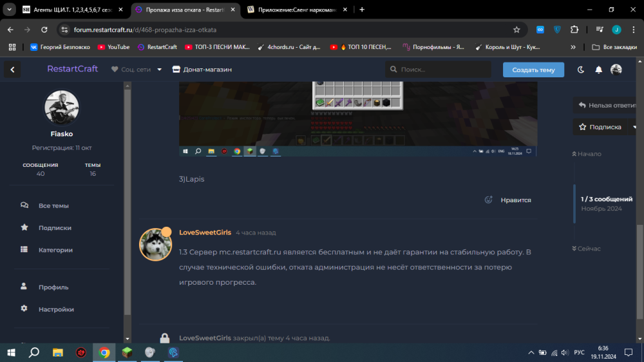644x362 pixels.
Task: Show hidden system tray icons chevron
Action: coord(531,352)
